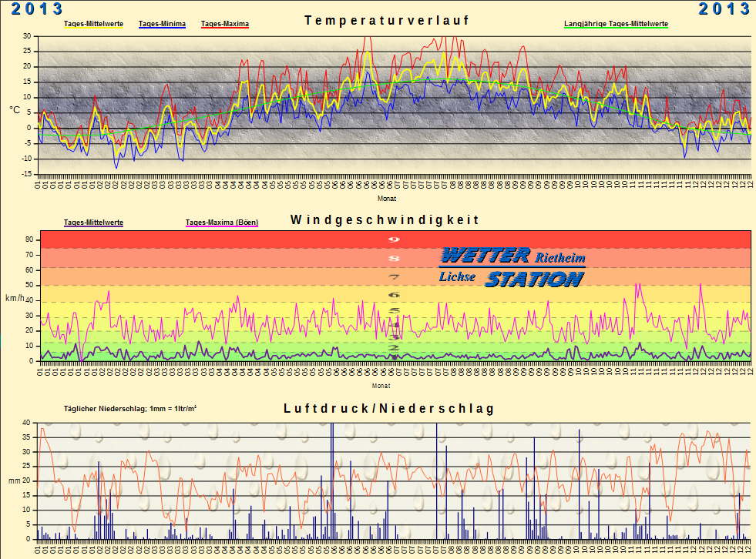
Task: Click the green Langjährige Tages-Mittelwerte legend entry
Action: tap(616, 25)
